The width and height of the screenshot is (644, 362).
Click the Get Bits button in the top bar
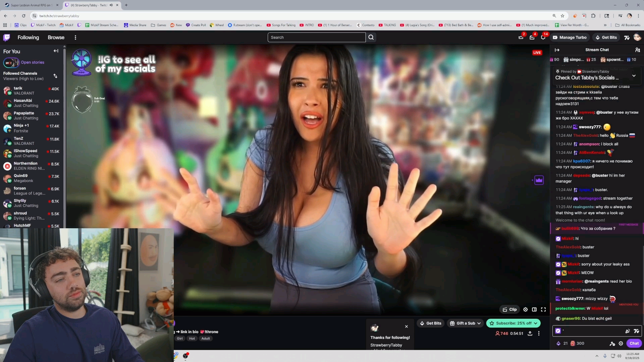coord(606,38)
